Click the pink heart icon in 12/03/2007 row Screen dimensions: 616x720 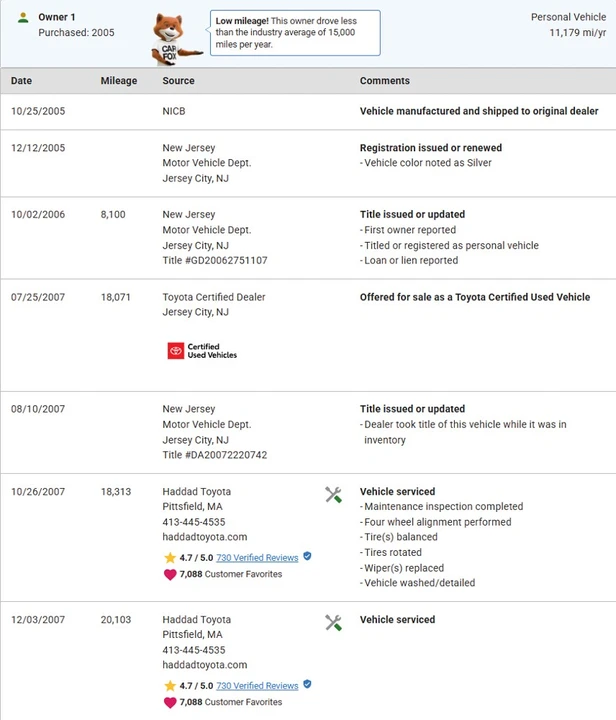tap(170, 703)
